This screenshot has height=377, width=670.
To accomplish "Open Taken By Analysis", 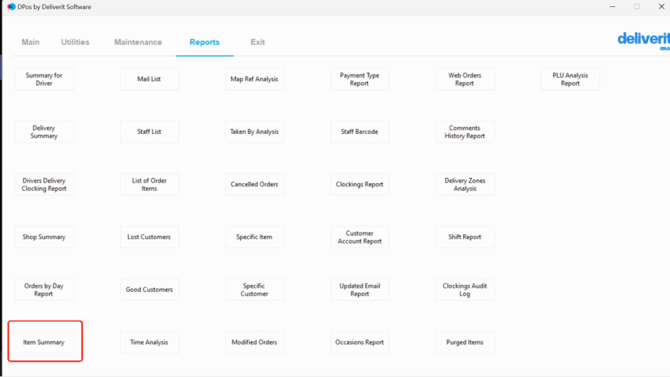I will 254,132.
